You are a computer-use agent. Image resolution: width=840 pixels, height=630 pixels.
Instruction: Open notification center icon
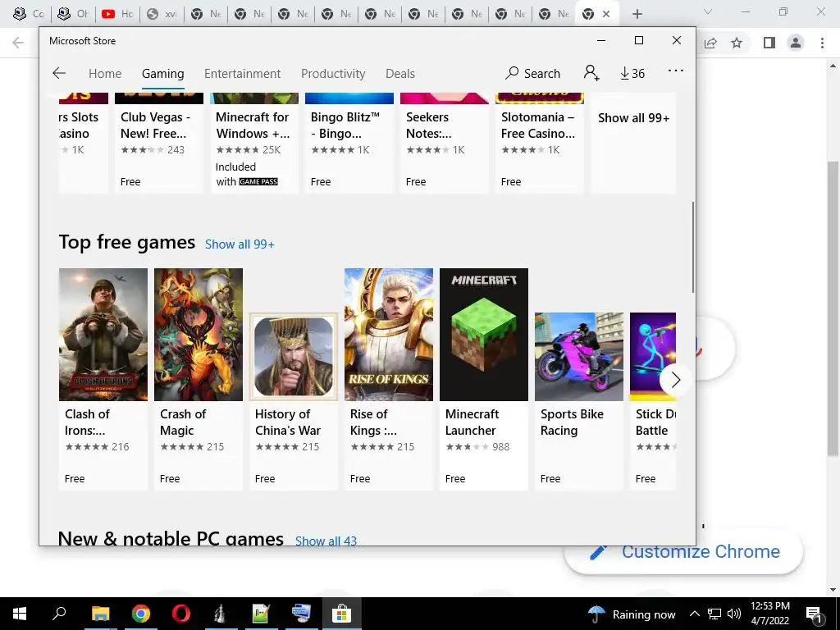point(814,614)
